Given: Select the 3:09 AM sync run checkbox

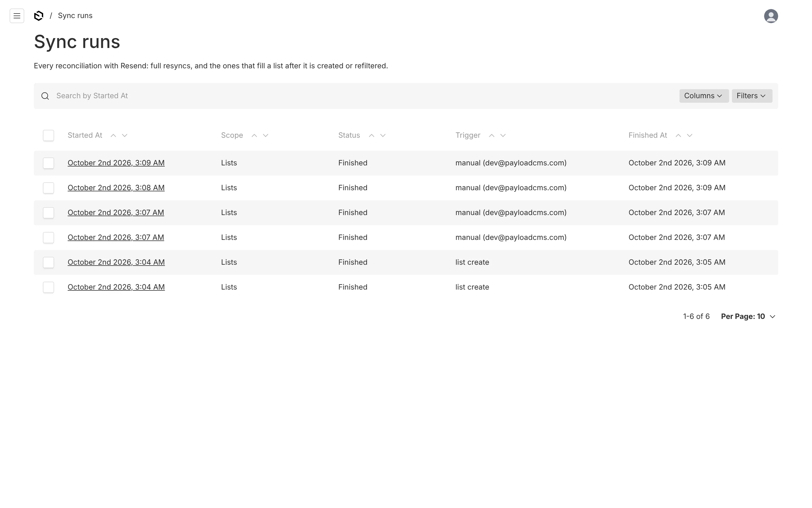Looking at the screenshot, I should 48,163.
